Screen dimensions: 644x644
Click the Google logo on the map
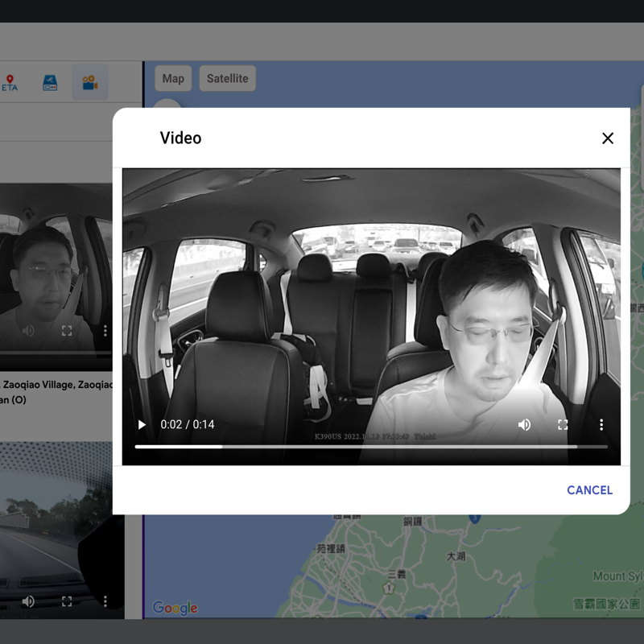[175, 608]
